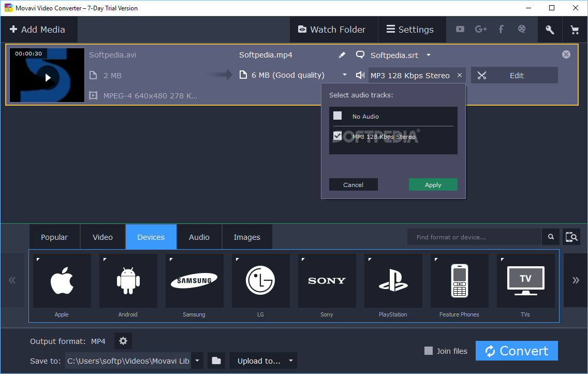The image size is (588, 374).
Task: Click the Softpedia.avi source filename
Action: click(x=112, y=55)
